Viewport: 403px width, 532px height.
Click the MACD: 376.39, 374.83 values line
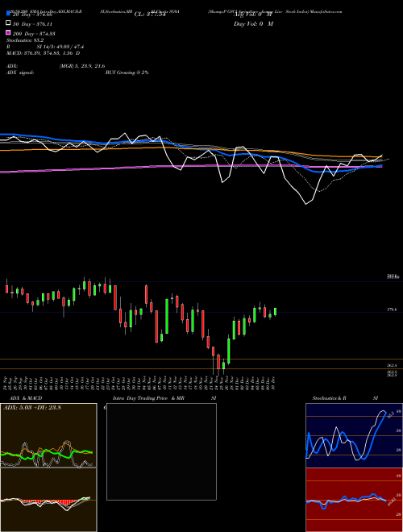43,53
